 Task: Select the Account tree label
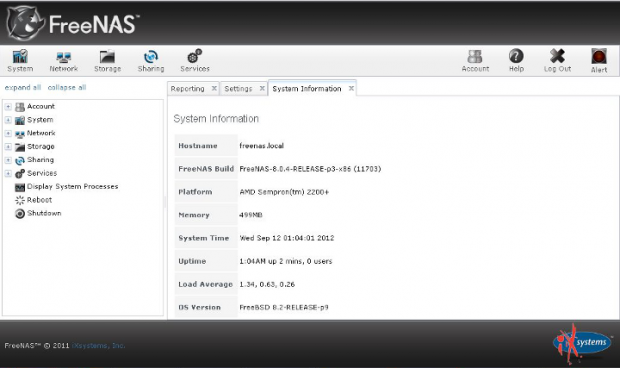[41, 106]
